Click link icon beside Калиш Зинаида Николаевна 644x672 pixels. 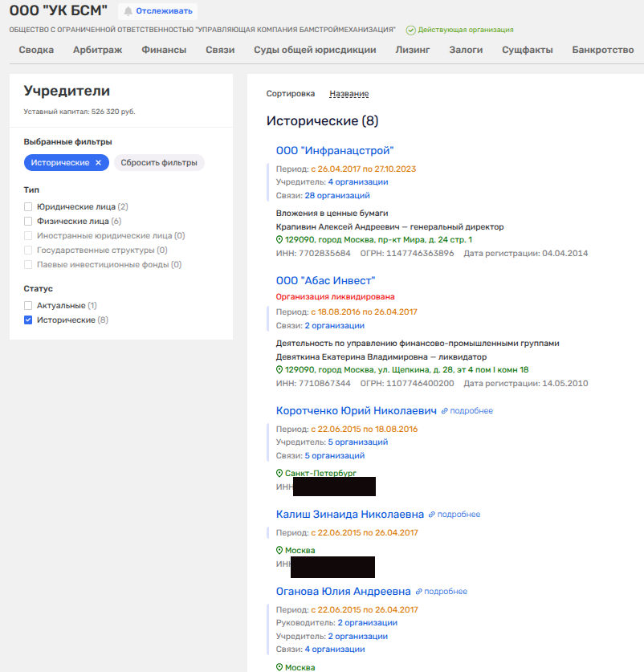[x=431, y=515]
